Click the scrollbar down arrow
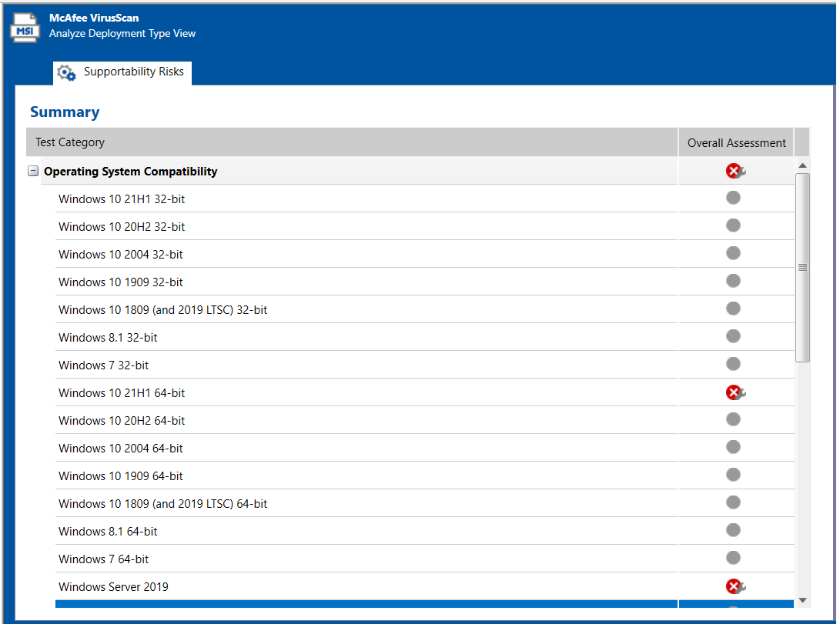The width and height of the screenshot is (840, 624). 802,600
